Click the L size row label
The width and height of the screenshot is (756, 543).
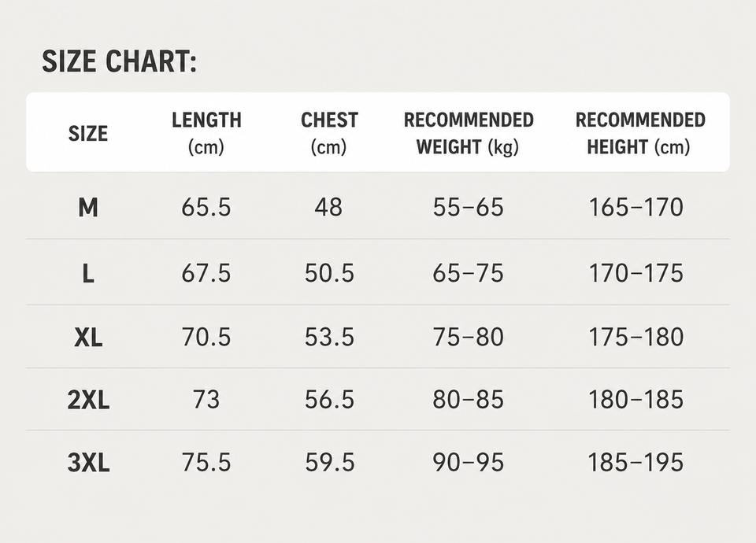click(x=87, y=274)
